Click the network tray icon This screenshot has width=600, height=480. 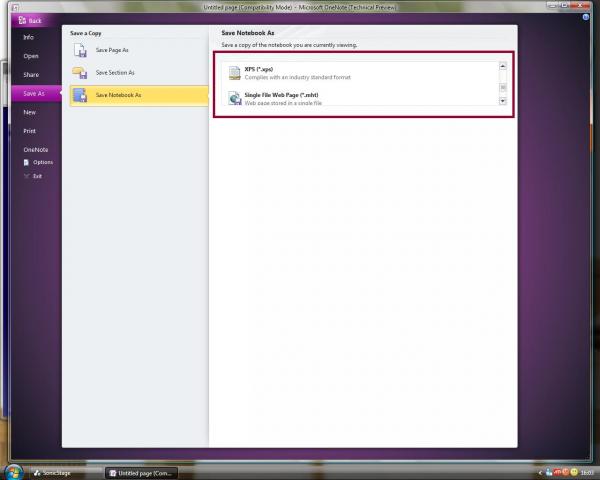pos(549,472)
